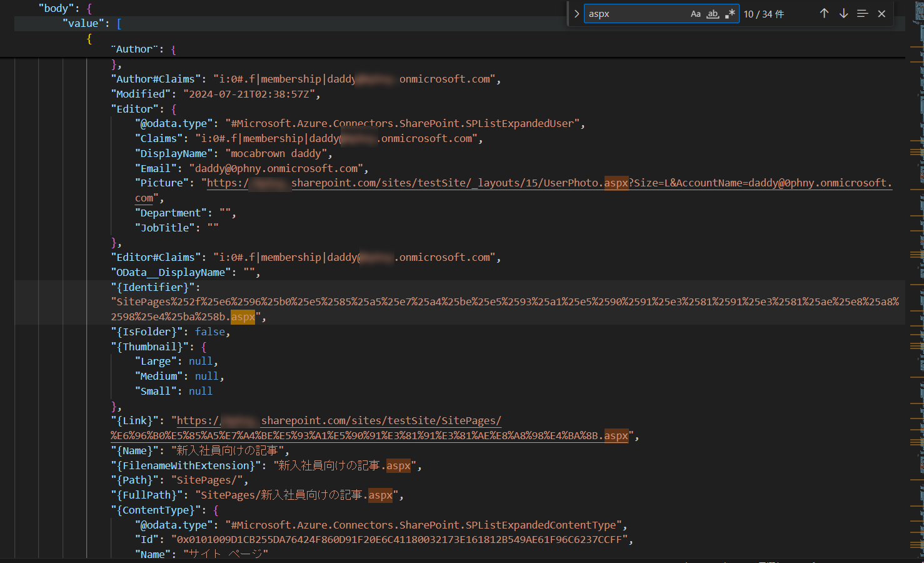
Task: Click the ContentType "Id" hex value
Action: 399,540
